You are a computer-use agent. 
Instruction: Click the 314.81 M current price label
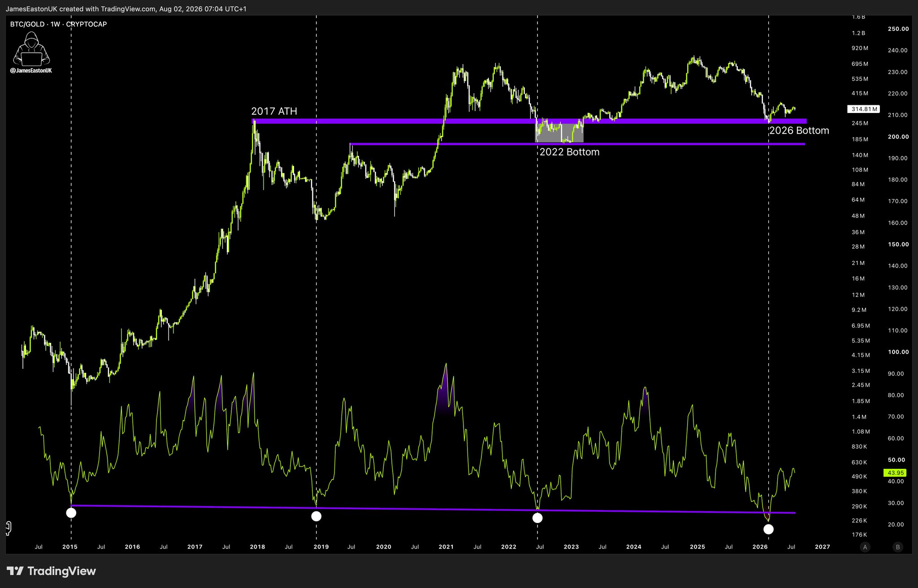864,109
